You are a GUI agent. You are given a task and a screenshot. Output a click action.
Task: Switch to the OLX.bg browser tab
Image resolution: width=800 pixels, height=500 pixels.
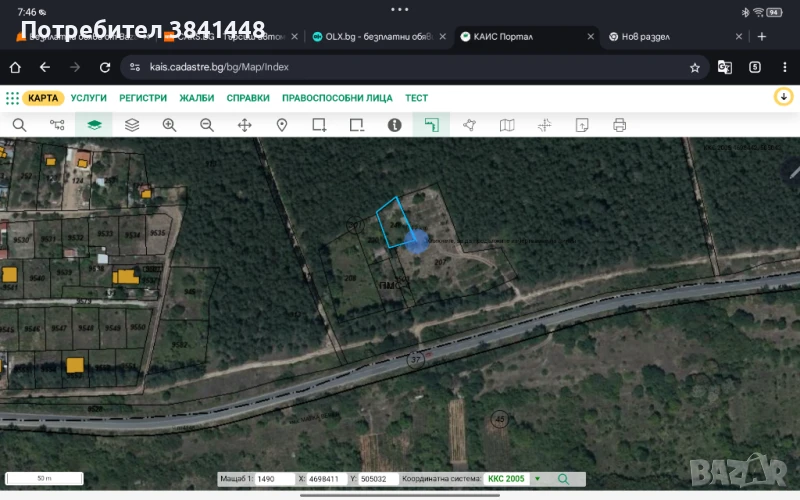[370, 36]
